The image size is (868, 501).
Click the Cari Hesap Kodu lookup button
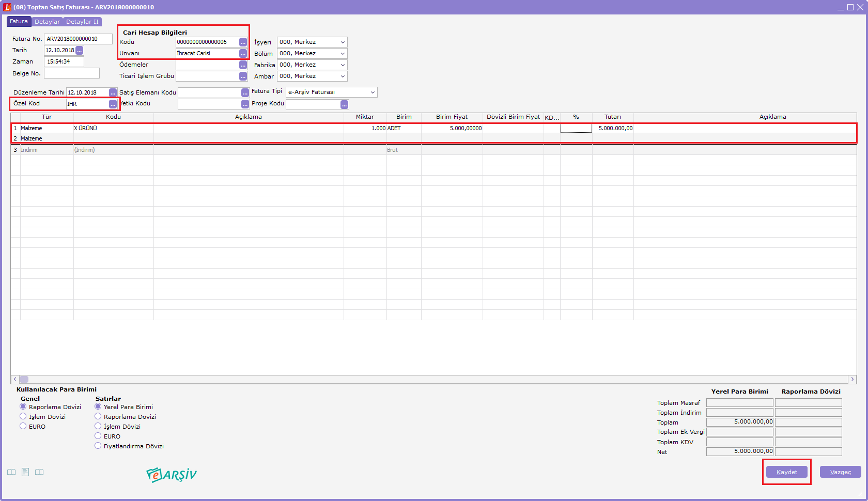coord(243,42)
